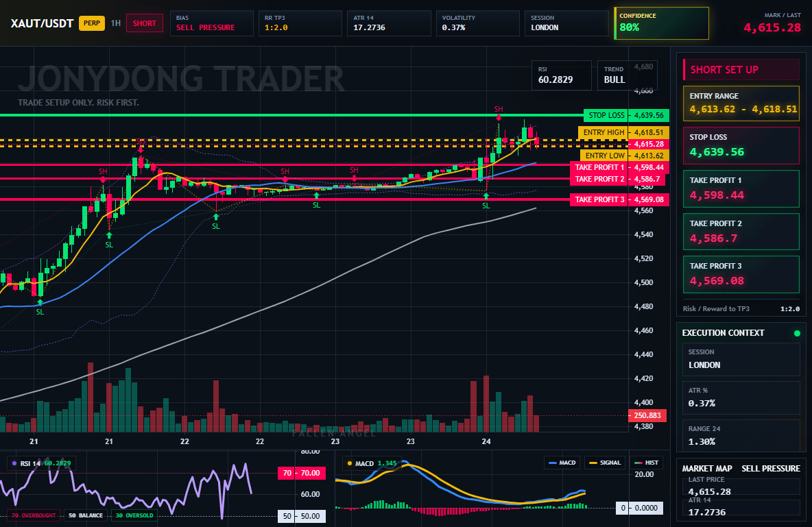
Task: Click the MARK / LAST price 4,615.28
Action: tap(772, 28)
